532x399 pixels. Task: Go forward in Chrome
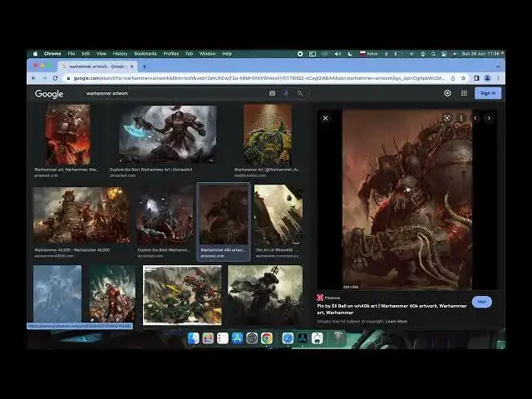click(44, 78)
